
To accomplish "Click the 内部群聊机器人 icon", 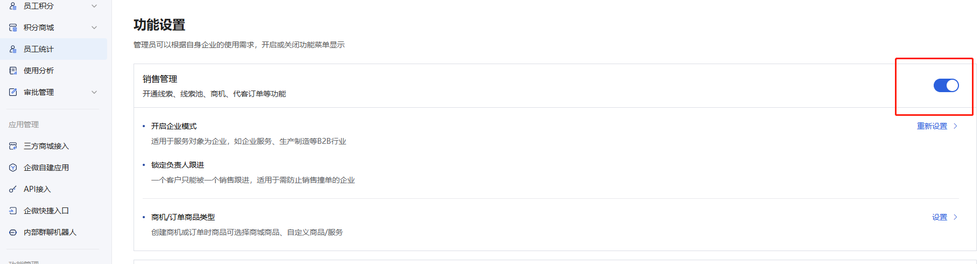I will pyautogui.click(x=13, y=232).
